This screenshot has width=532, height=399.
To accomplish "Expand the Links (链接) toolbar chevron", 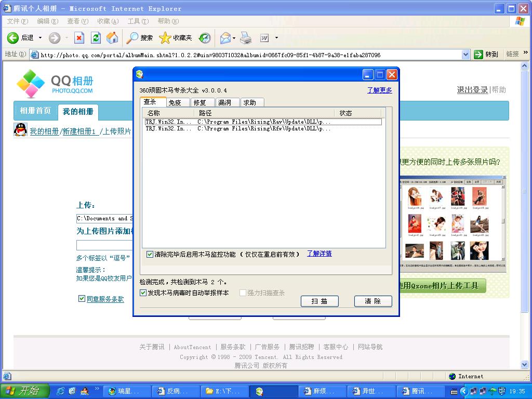I will tap(526, 52).
